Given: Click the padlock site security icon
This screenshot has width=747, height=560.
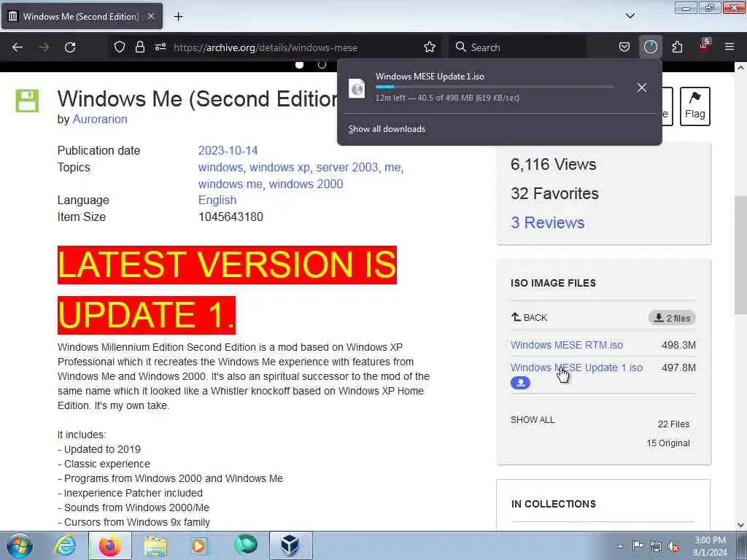Looking at the screenshot, I should click(x=139, y=47).
